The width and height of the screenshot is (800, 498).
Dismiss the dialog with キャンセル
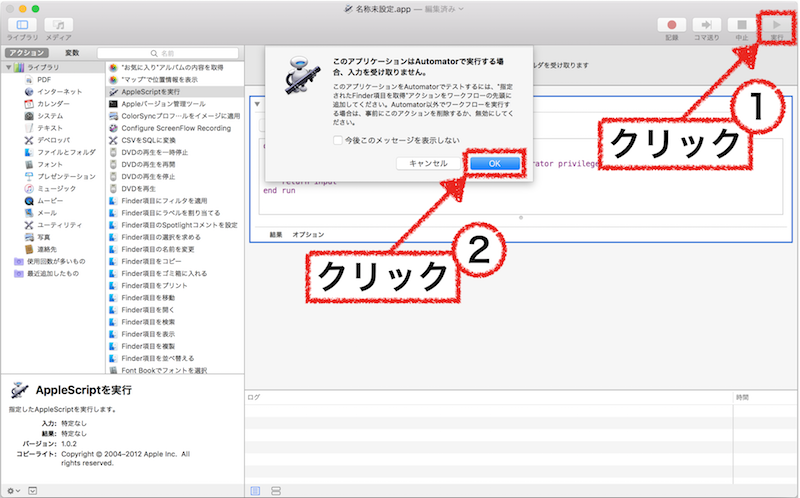point(429,163)
